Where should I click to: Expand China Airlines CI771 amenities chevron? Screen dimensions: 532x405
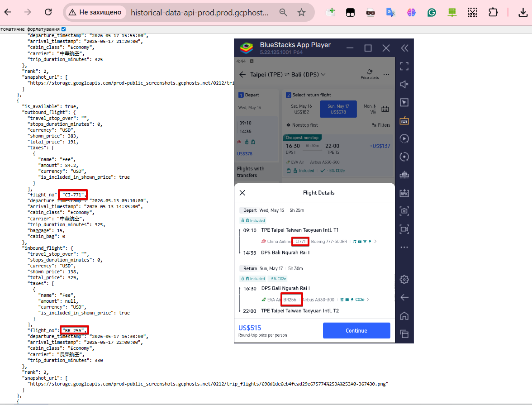[x=375, y=241]
